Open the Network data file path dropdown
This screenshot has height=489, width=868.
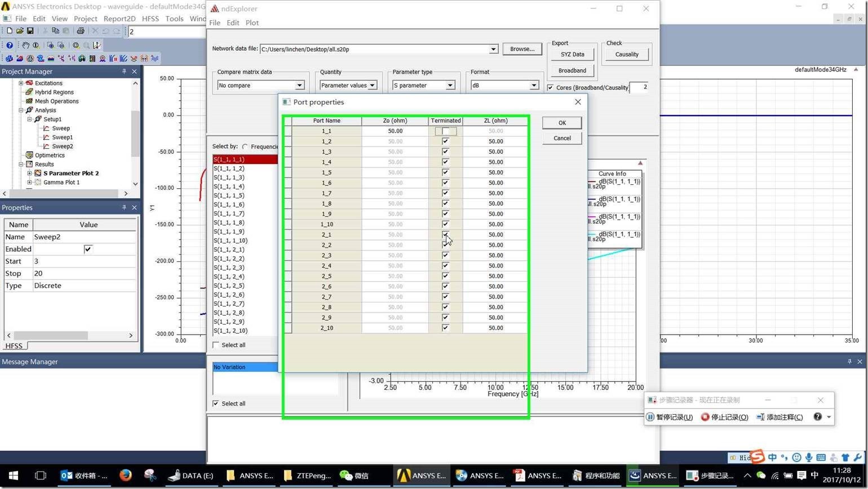[493, 49]
